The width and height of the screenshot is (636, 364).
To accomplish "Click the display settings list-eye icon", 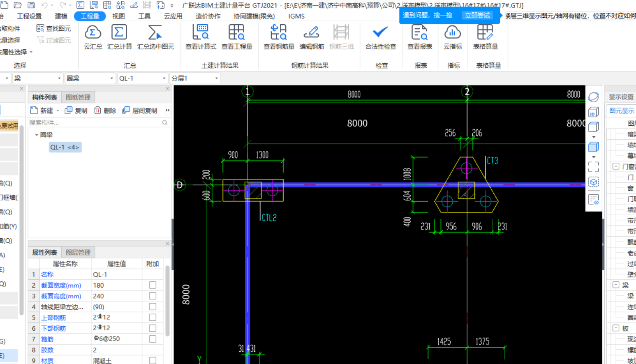I will click(593, 200).
